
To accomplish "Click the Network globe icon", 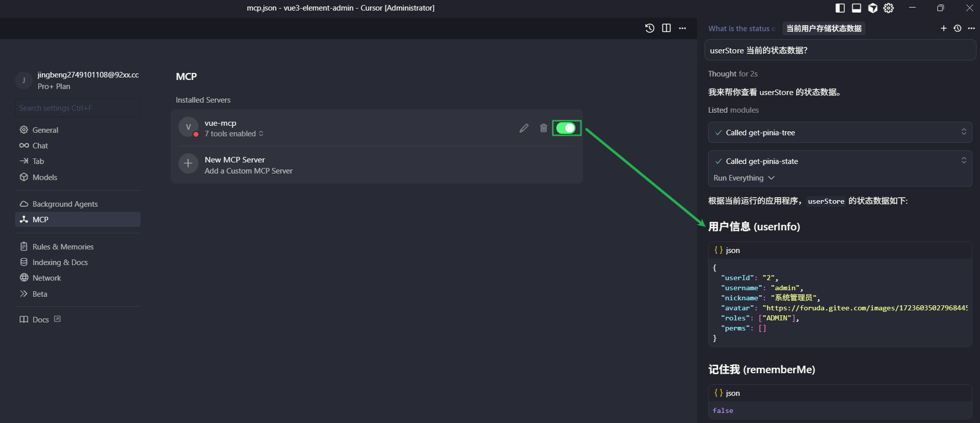I will coord(24,278).
